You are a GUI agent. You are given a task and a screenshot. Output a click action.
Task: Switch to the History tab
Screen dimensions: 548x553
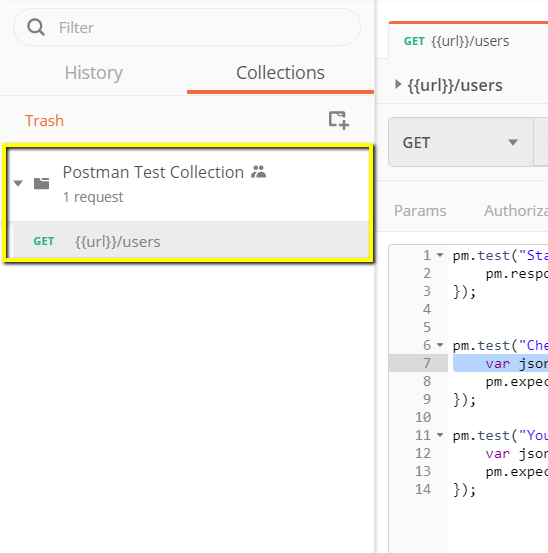pyautogui.click(x=93, y=73)
